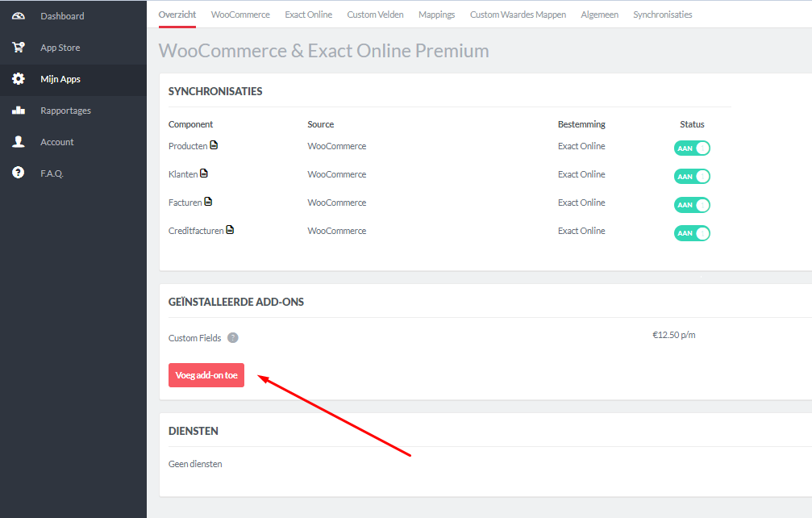The image size is (812, 518).
Task: Click the Producten component label
Action: tap(187, 146)
